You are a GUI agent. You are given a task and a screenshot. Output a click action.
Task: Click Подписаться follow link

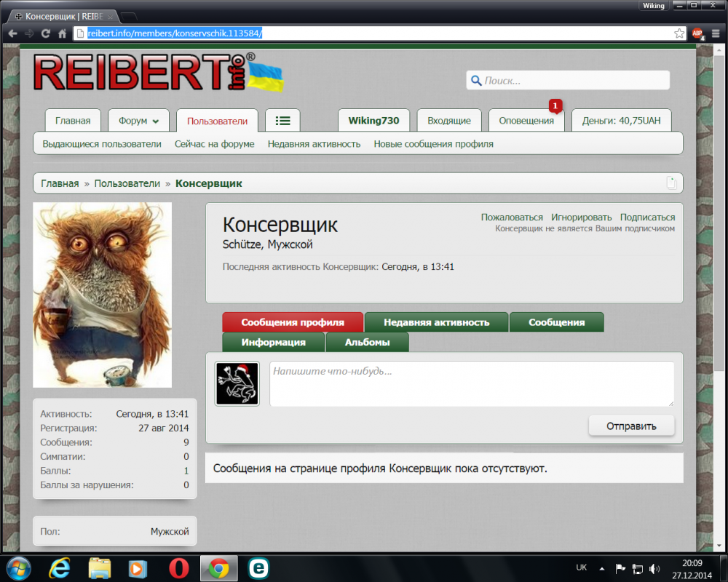tap(648, 218)
